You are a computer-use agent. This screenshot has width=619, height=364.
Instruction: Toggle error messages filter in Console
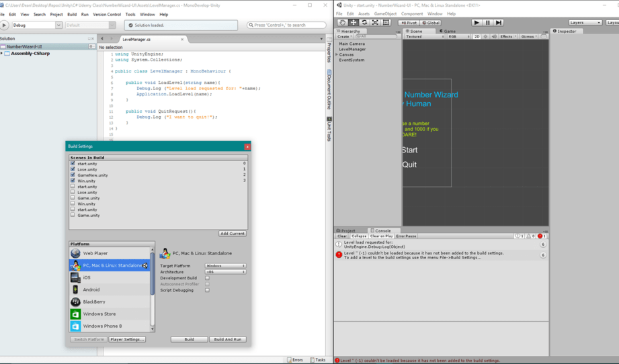(x=542, y=236)
